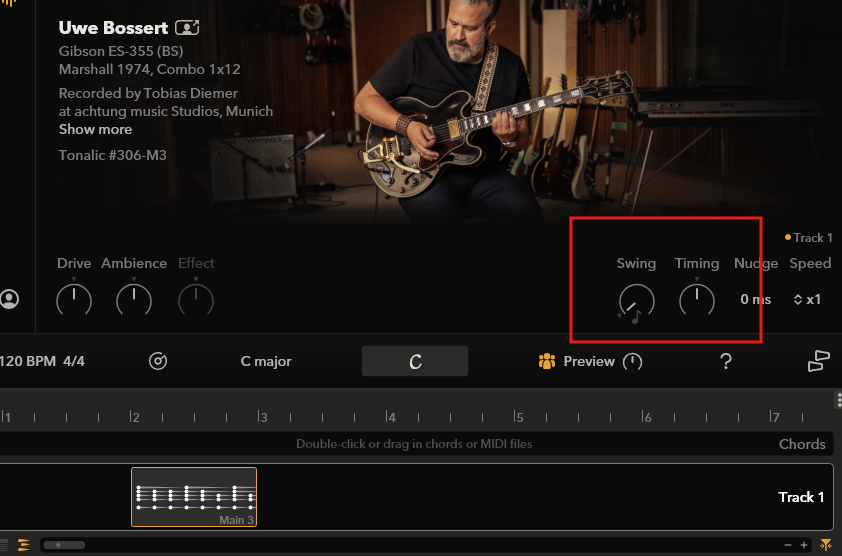Click the layout panels icon at far right
Screen dimensions: 842x556
click(x=818, y=362)
